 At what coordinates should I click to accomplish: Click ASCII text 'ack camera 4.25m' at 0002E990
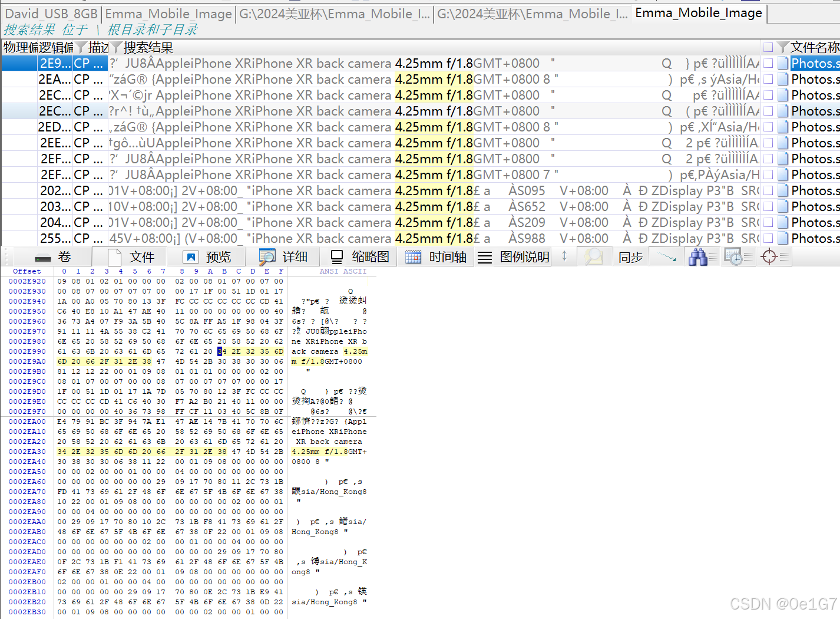click(x=329, y=351)
